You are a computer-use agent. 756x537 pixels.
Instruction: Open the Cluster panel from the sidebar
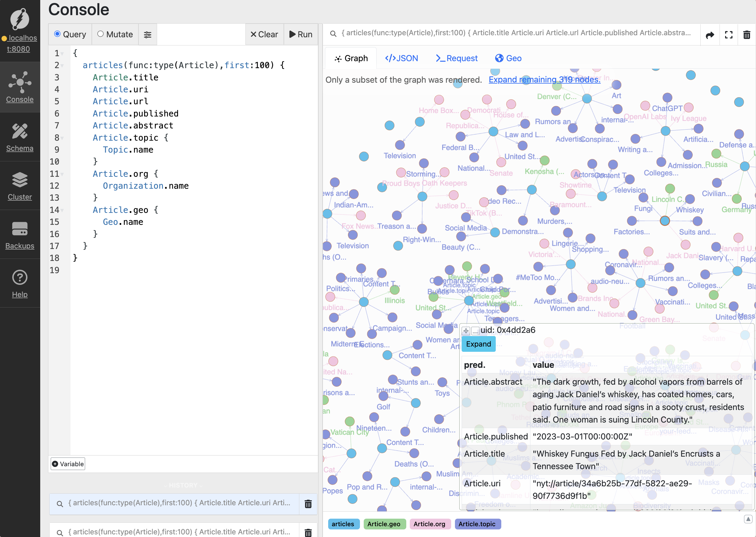[20, 186]
